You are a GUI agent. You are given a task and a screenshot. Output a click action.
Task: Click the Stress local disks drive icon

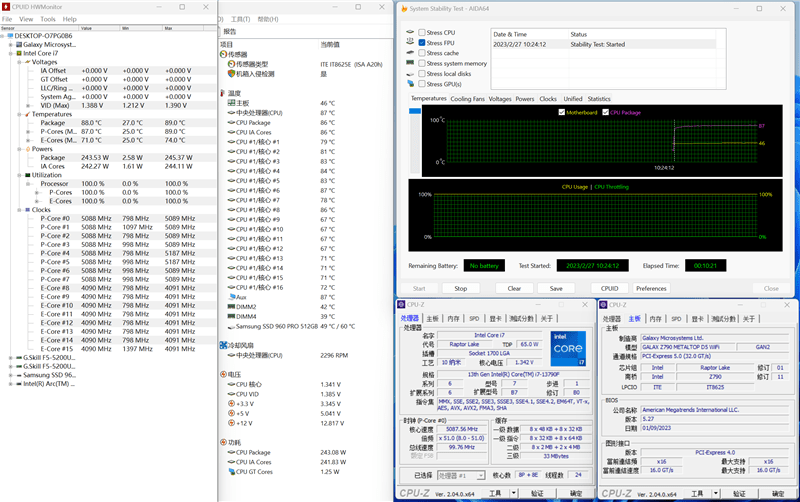click(410, 73)
